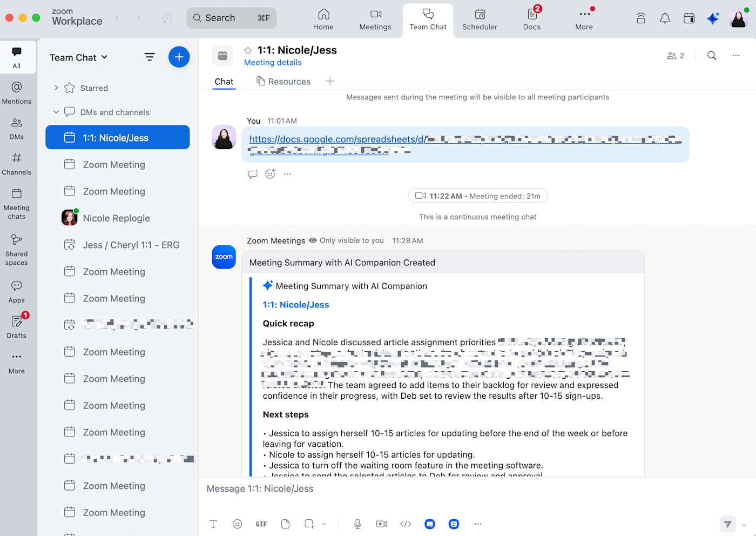
Task: Open Meeting details link
Action: pyautogui.click(x=273, y=63)
